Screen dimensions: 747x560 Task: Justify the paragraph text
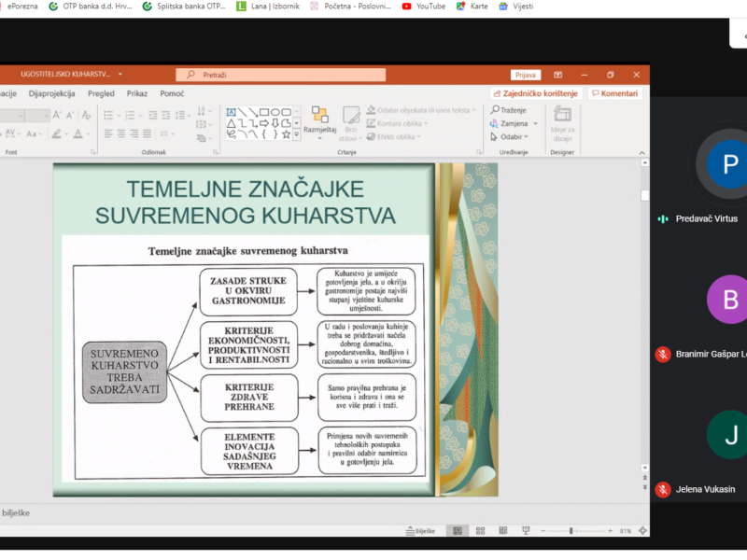point(147,133)
